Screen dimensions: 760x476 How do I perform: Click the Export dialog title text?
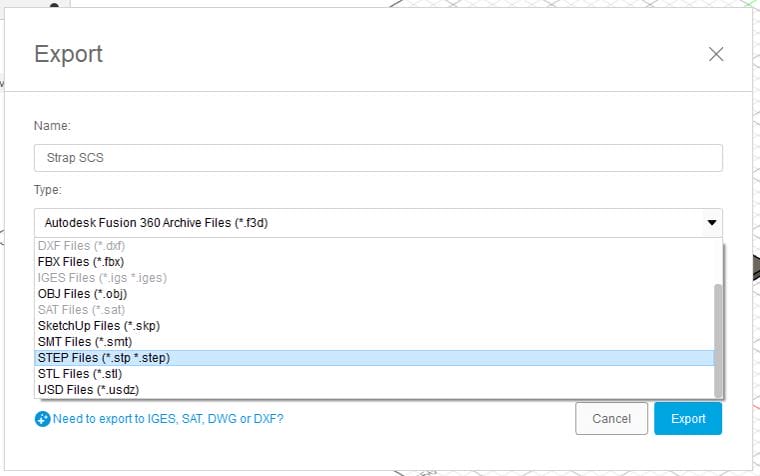pos(68,54)
